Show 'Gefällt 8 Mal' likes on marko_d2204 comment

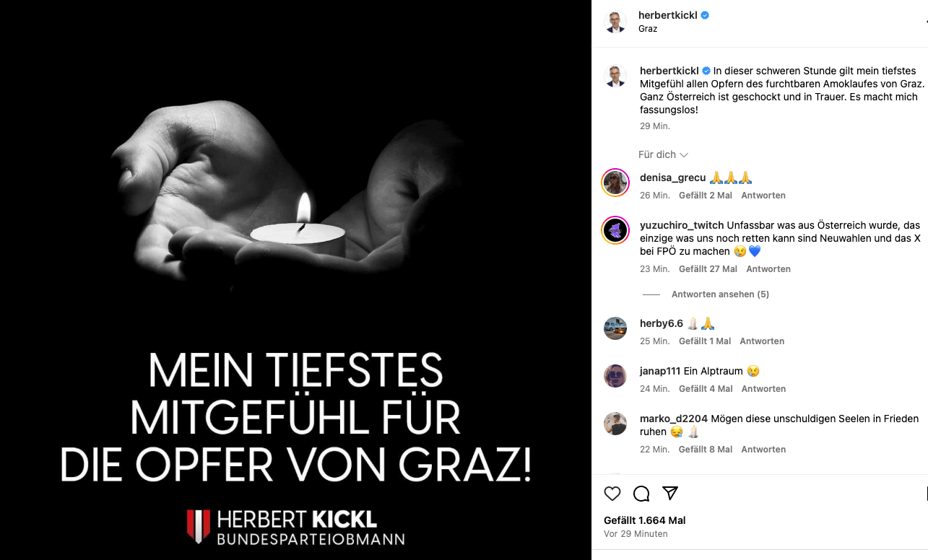pyautogui.click(x=706, y=450)
